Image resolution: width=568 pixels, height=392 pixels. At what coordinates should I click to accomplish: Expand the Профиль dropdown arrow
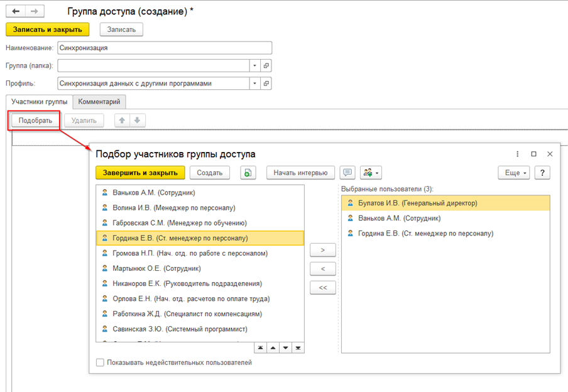point(254,84)
